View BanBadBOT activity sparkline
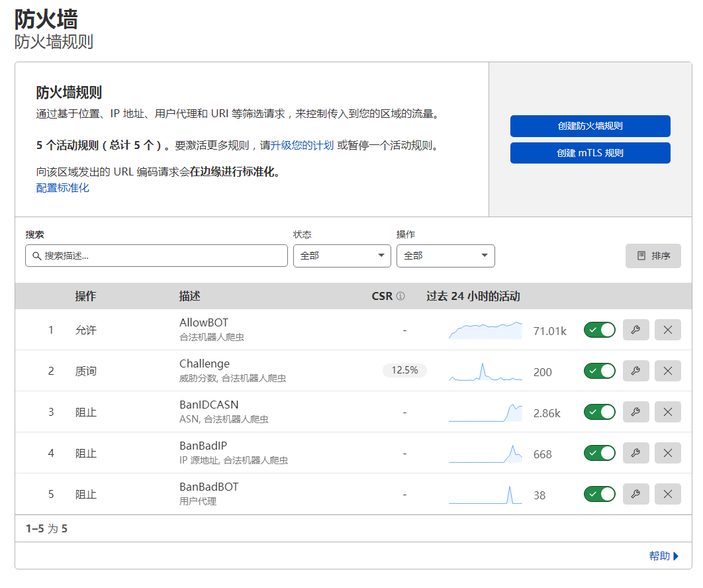 486,495
